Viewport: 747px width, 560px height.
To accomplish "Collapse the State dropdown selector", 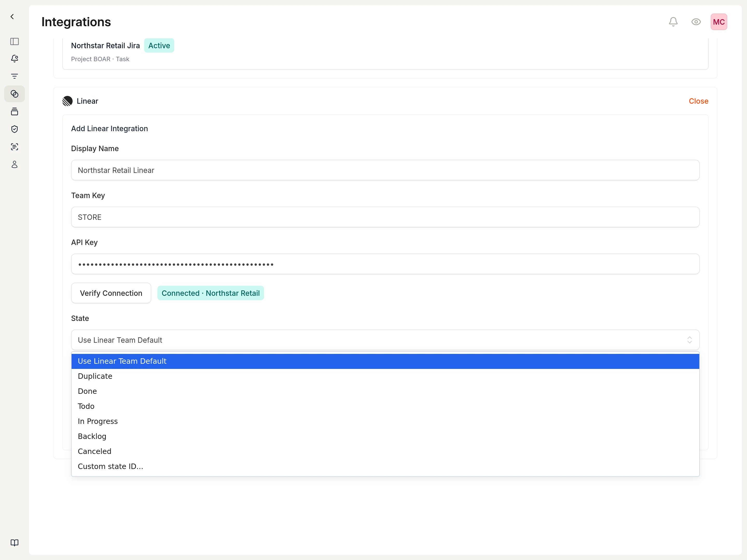I will pyautogui.click(x=385, y=340).
